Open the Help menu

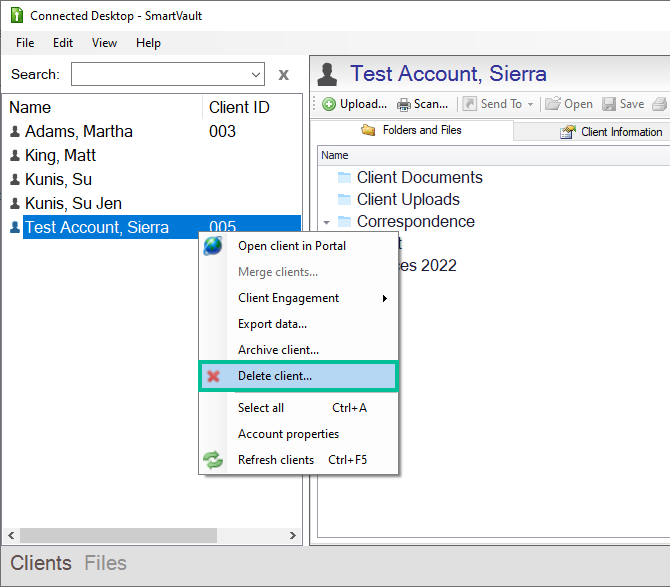(148, 43)
